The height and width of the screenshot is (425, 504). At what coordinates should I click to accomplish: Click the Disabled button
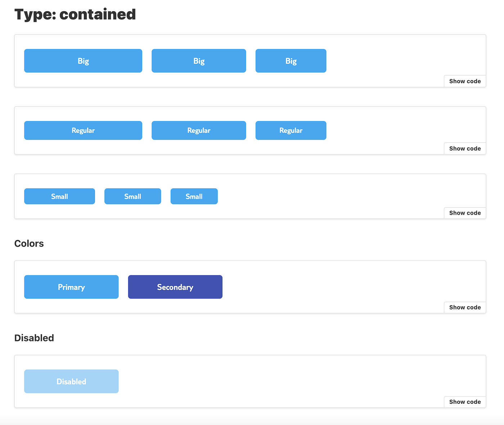pos(71,381)
